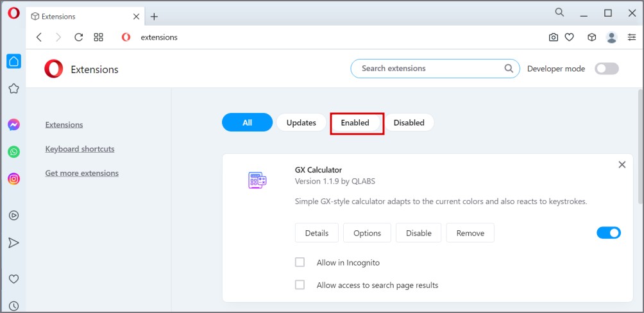Show the Updates filter tab

pyautogui.click(x=301, y=123)
